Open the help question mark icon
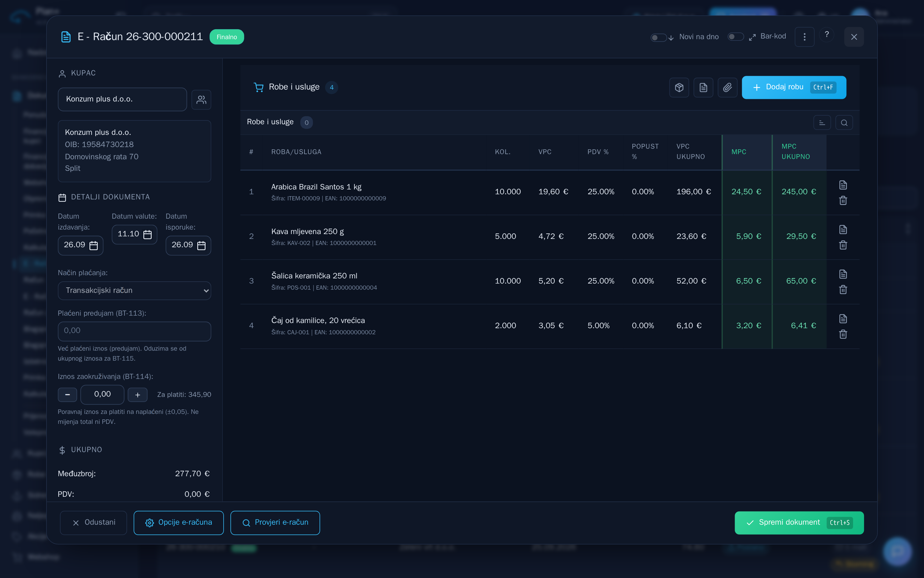 pos(827,35)
